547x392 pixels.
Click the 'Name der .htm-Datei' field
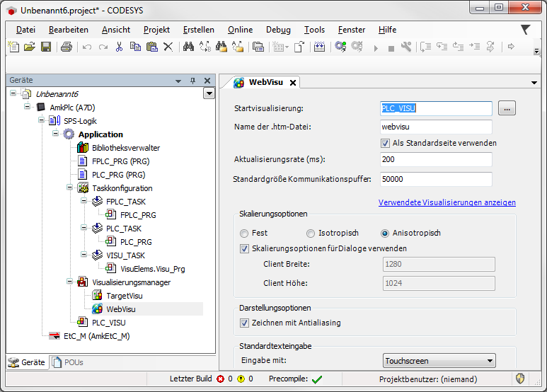pyautogui.click(x=436, y=127)
